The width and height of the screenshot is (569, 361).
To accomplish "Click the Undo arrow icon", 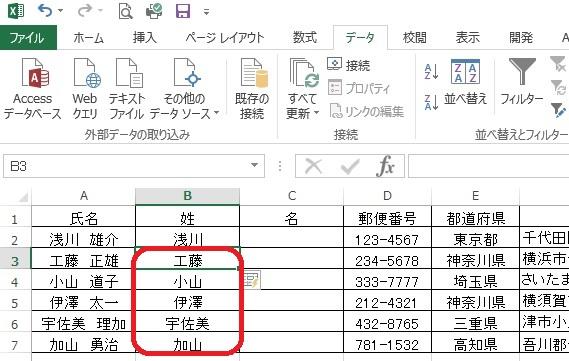I will click(45, 11).
